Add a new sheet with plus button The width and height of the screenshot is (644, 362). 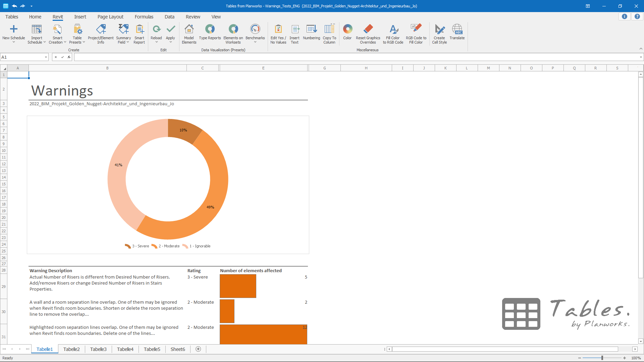198,349
